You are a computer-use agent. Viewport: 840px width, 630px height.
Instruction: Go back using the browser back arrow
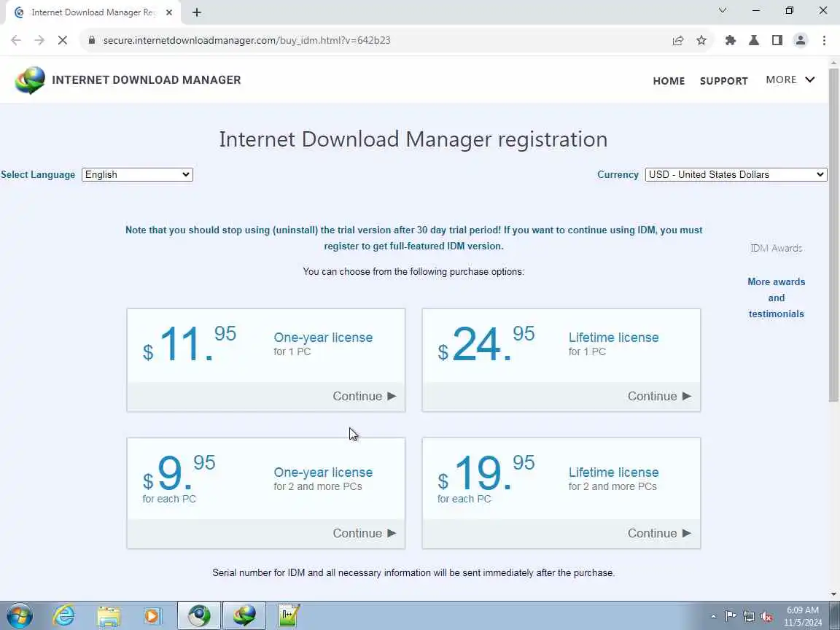(16, 40)
